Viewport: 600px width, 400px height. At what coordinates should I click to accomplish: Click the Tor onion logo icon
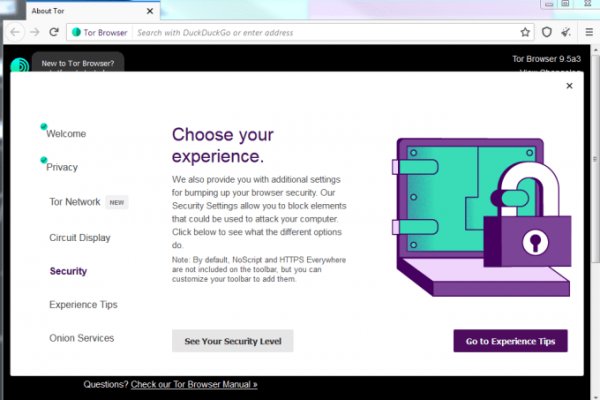[19, 67]
